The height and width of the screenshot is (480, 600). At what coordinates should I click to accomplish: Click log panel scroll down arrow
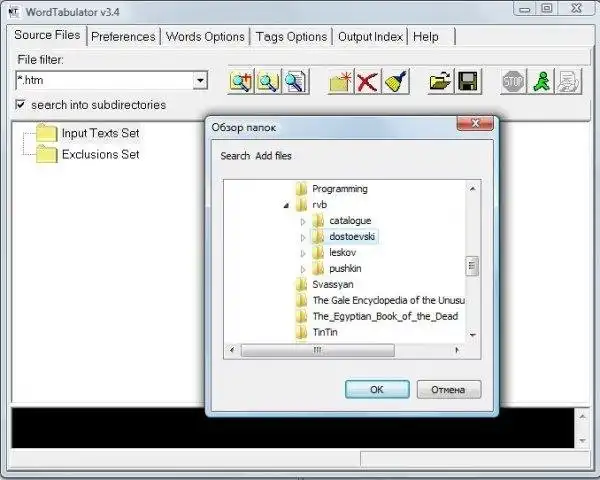tap(582, 441)
